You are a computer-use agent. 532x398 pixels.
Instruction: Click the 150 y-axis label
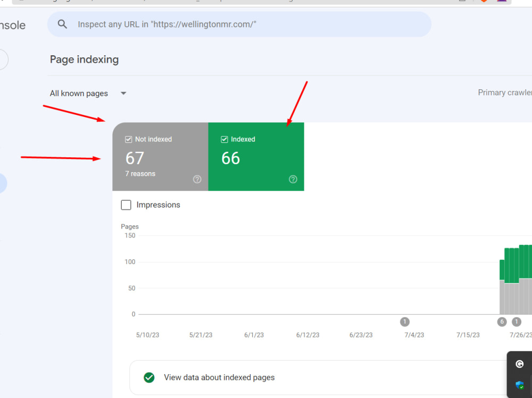coord(130,235)
